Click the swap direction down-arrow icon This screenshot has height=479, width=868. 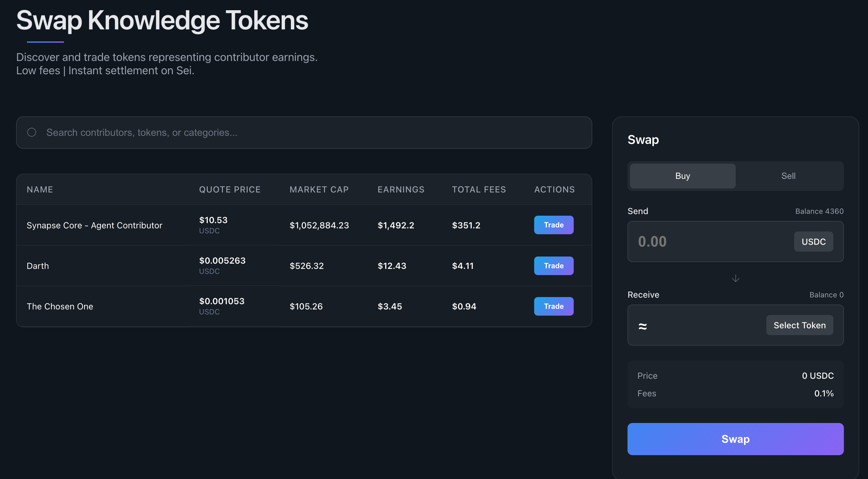(x=735, y=278)
